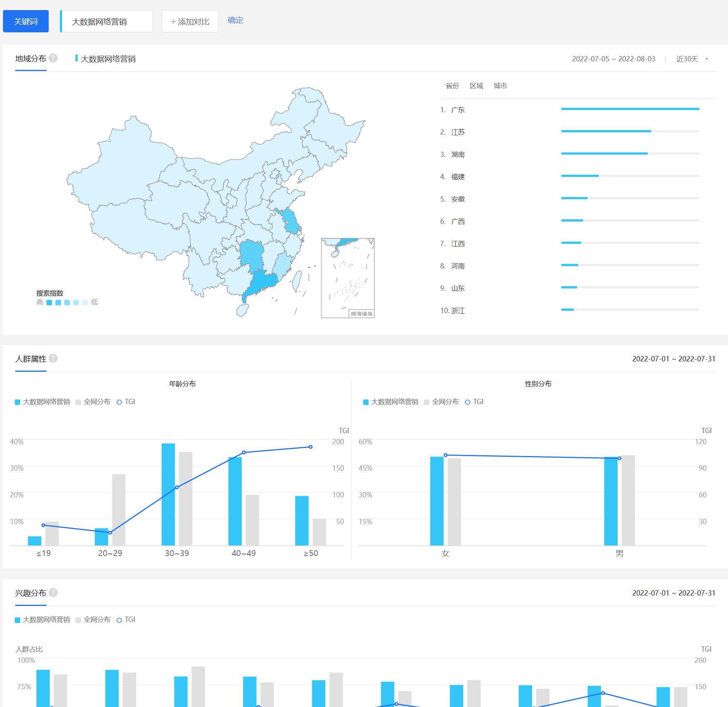Click the 河南 province row label

458,266
